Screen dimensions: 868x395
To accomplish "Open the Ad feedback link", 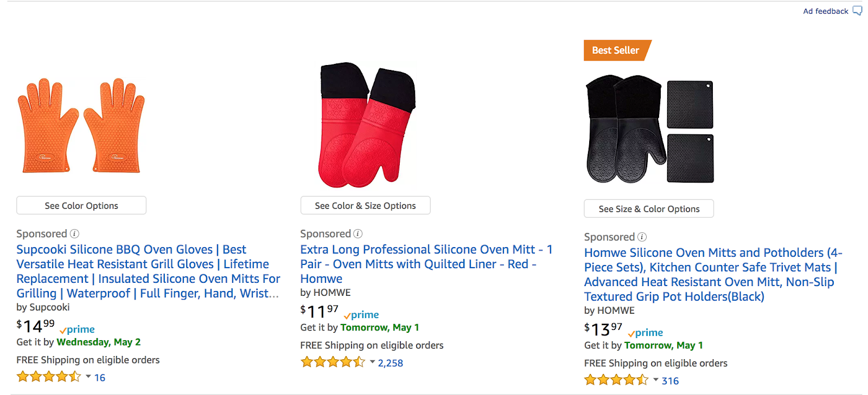I will pyautogui.click(x=826, y=11).
